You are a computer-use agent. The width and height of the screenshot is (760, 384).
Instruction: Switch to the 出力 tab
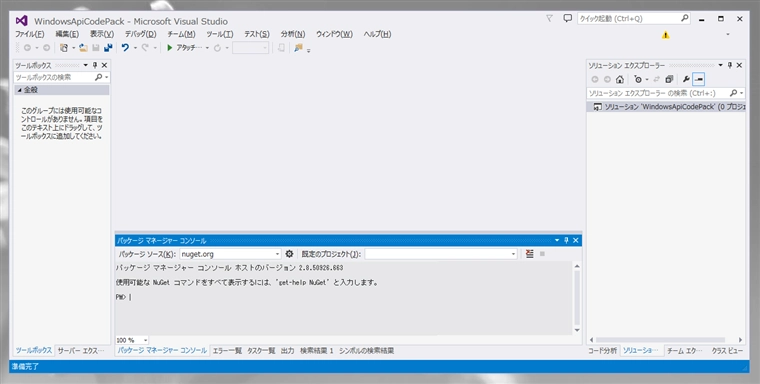click(287, 351)
